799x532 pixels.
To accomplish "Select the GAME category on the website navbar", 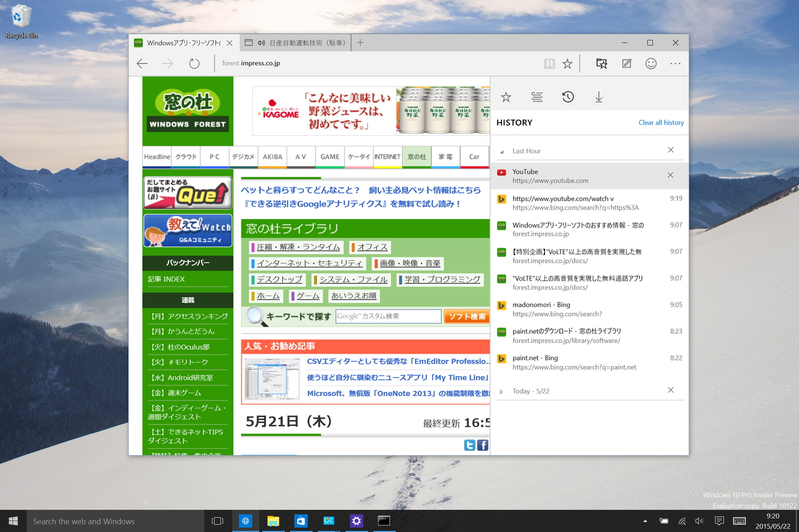I will (330, 157).
